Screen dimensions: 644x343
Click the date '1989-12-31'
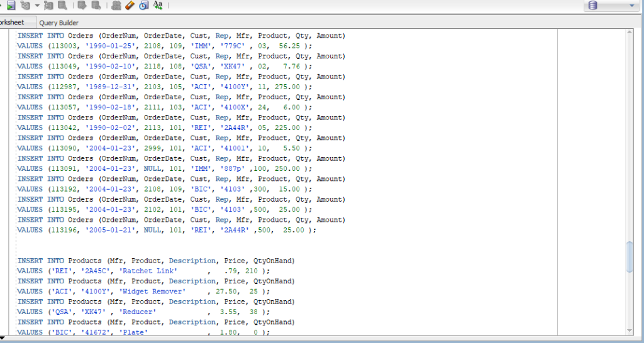point(111,87)
